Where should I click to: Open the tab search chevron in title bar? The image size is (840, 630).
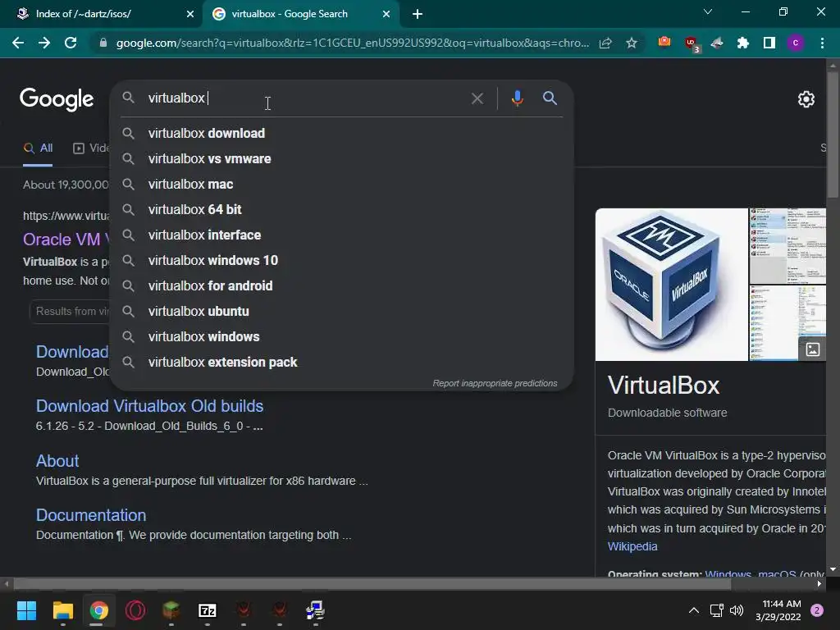pos(708,11)
